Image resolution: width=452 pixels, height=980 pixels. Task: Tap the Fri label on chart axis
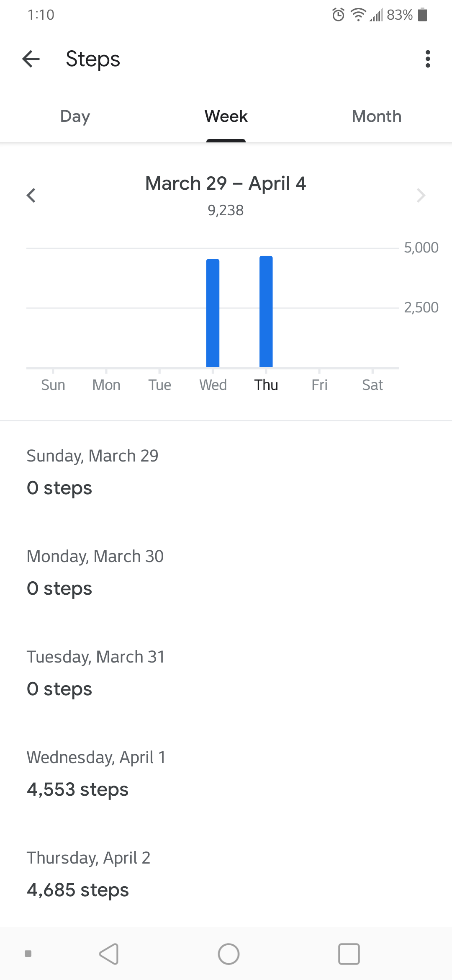[x=319, y=385]
